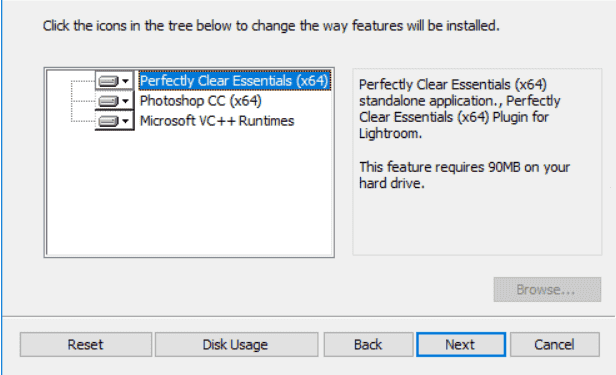The height and width of the screenshot is (375, 616).
Task: Click the dotted tree connector beside Photoshop CC
Action: pyautogui.click(x=83, y=101)
